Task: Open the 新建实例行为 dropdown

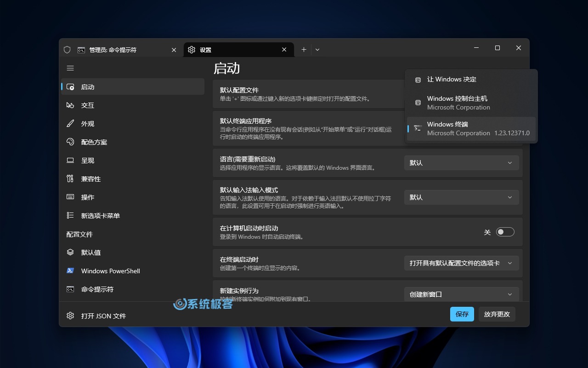Action: point(462,294)
